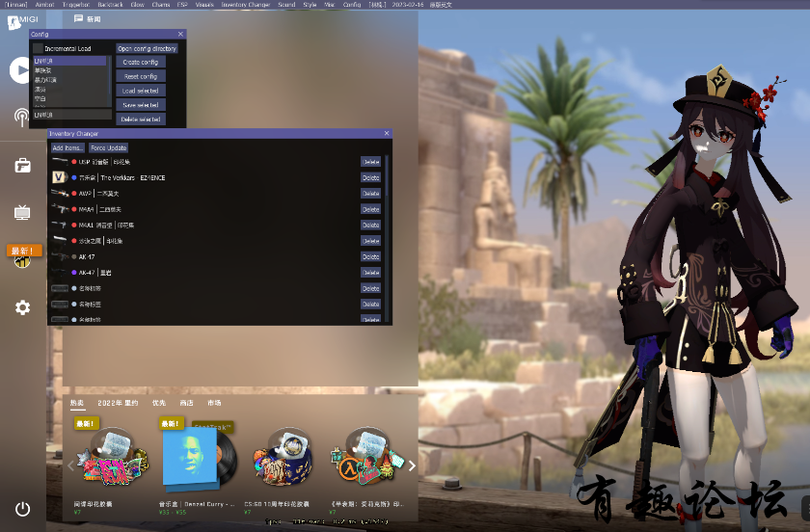The height and width of the screenshot is (532, 810).
Task: Click the red rarity dot of the AWP row
Action: tap(74, 193)
